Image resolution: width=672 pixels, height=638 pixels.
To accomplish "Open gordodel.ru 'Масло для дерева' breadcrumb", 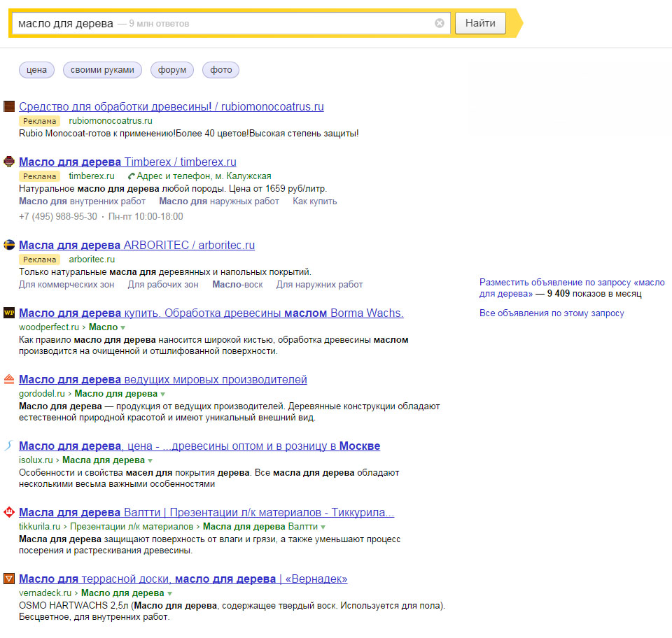I will (x=116, y=394).
